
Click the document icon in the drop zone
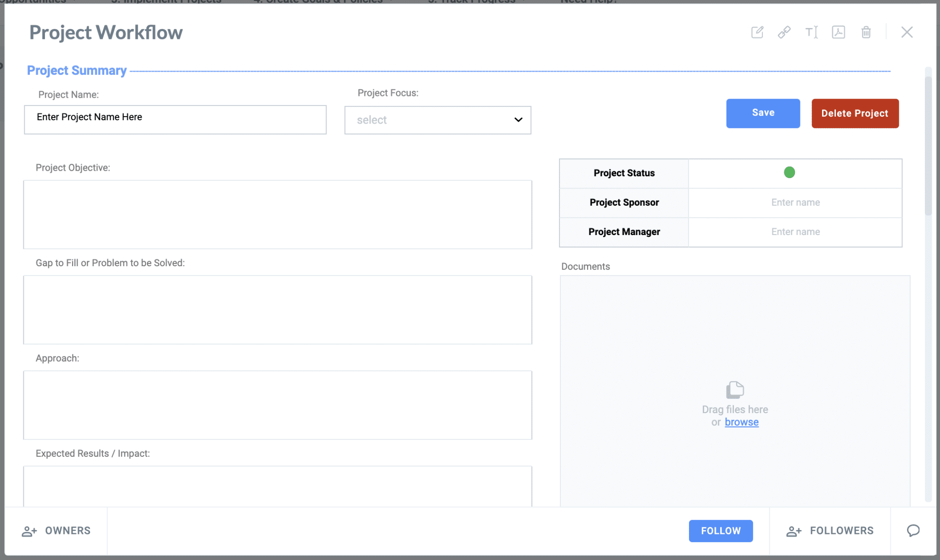point(735,390)
